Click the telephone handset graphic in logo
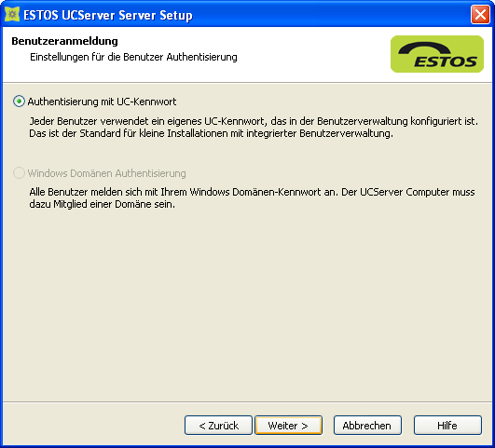 (x=424, y=48)
